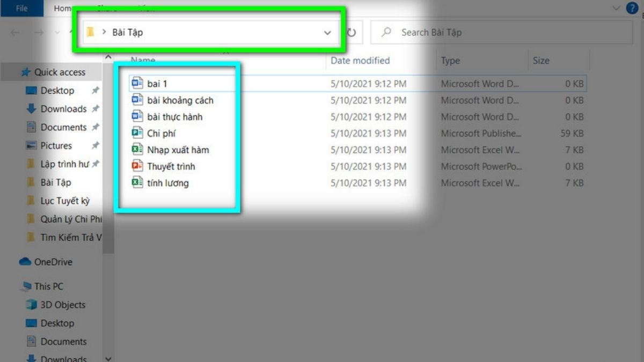Open the Word document bai 1
644x362 pixels.
click(x=157, y=83)
